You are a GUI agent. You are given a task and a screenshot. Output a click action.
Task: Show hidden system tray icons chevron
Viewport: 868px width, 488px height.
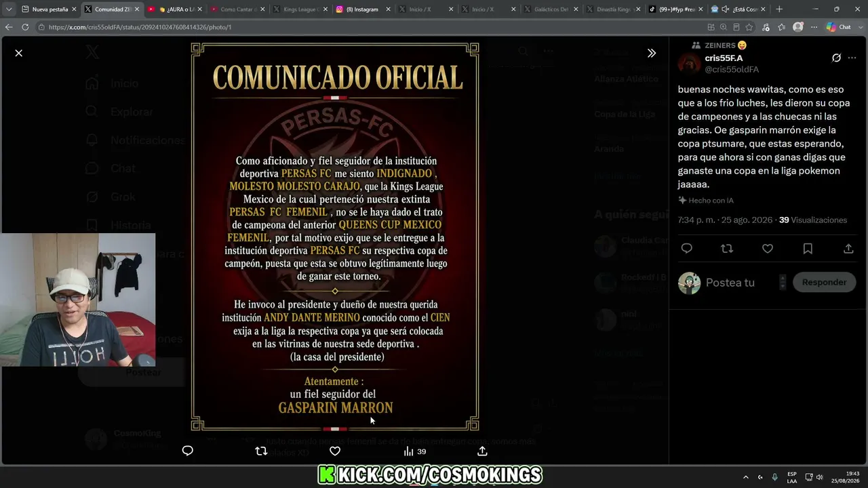click(x=746, y=477)
